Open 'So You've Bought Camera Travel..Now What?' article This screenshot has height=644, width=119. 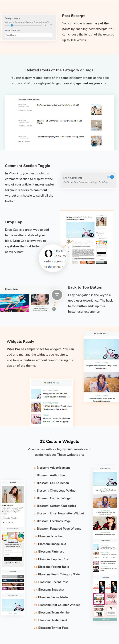tap(58, 105)
